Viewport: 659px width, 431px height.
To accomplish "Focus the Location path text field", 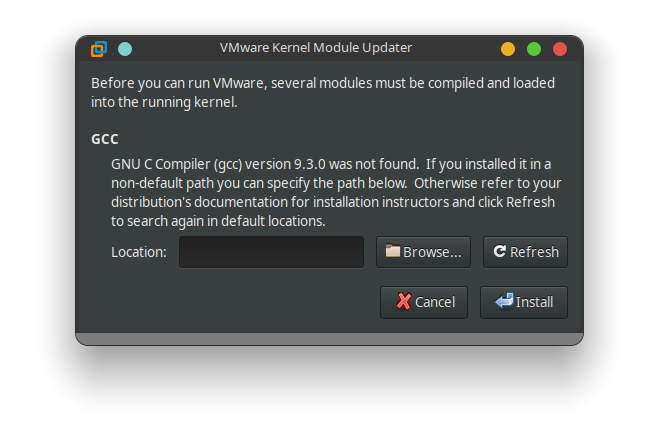I will (271, 252).
